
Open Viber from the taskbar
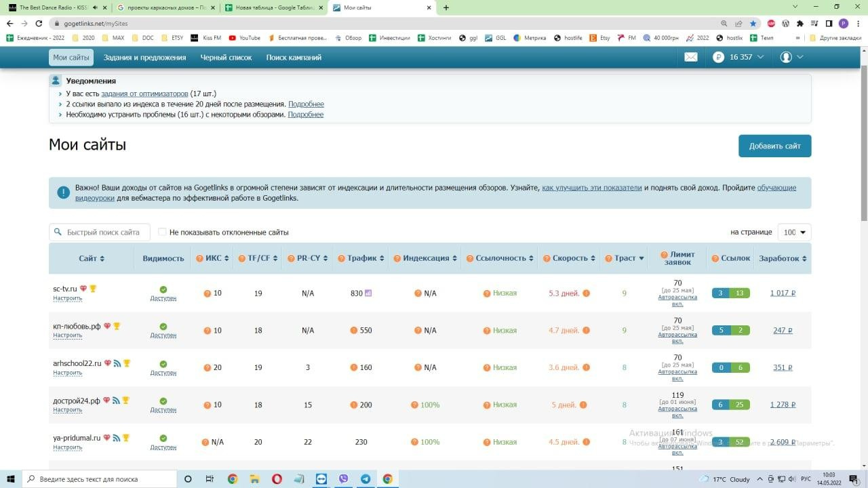(343, 479)
